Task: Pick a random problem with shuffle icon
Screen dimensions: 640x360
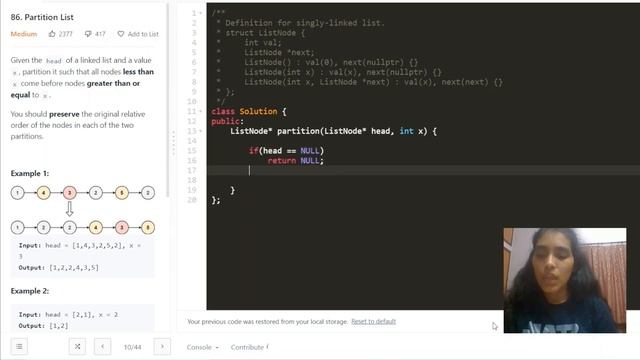Action: pyautogui.click(x=77, y=347)
